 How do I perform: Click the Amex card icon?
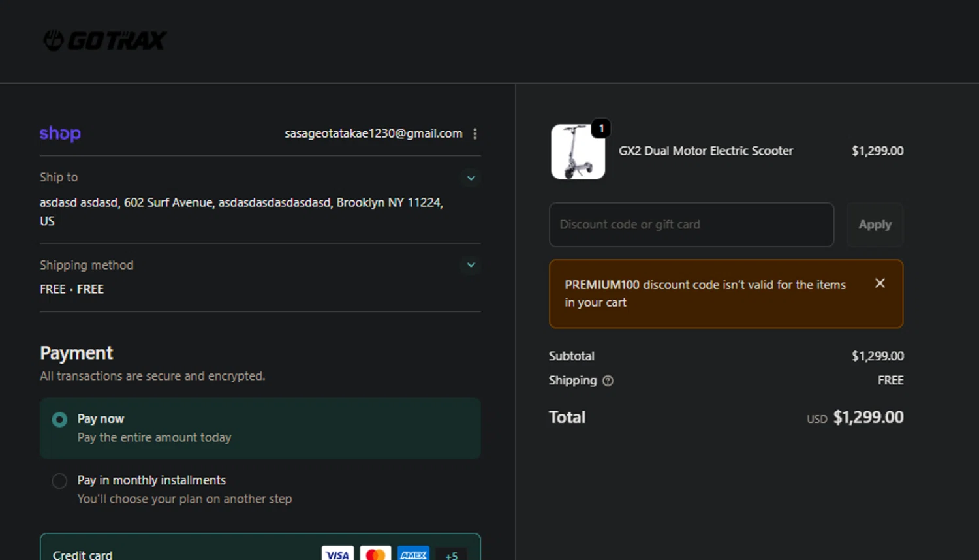click(413, 554)
